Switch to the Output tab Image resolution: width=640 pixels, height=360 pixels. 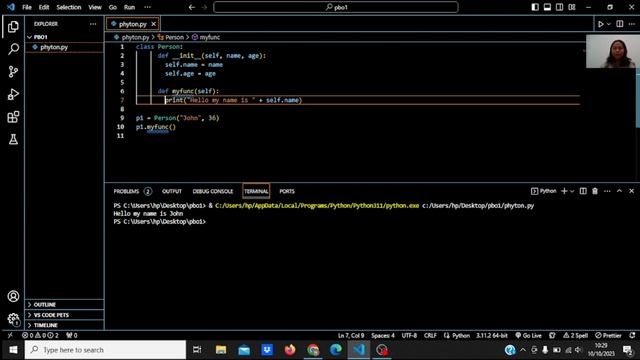click(172, 191)
